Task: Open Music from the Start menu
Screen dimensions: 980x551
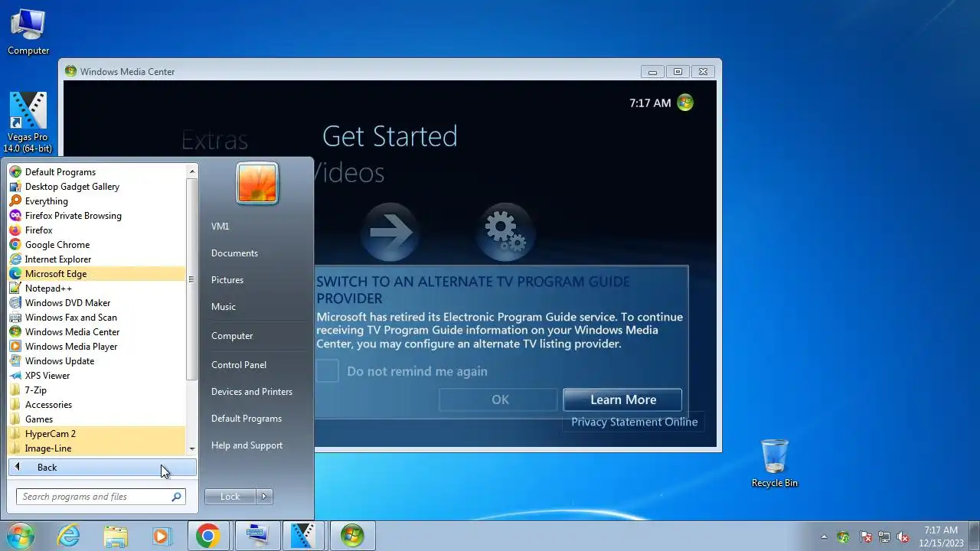Action: pos(256,307)
